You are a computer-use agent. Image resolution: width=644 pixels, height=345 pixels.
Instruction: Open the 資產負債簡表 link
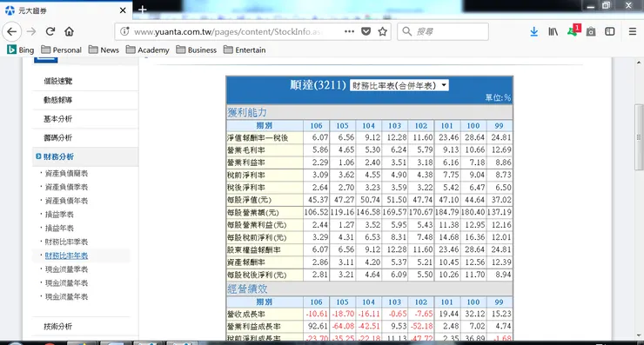[66, 174]
